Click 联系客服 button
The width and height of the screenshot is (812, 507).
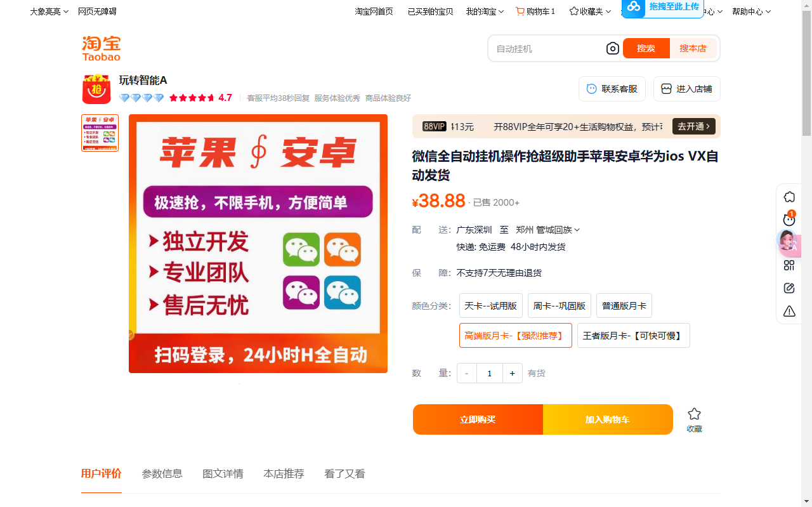click(612, 89)
